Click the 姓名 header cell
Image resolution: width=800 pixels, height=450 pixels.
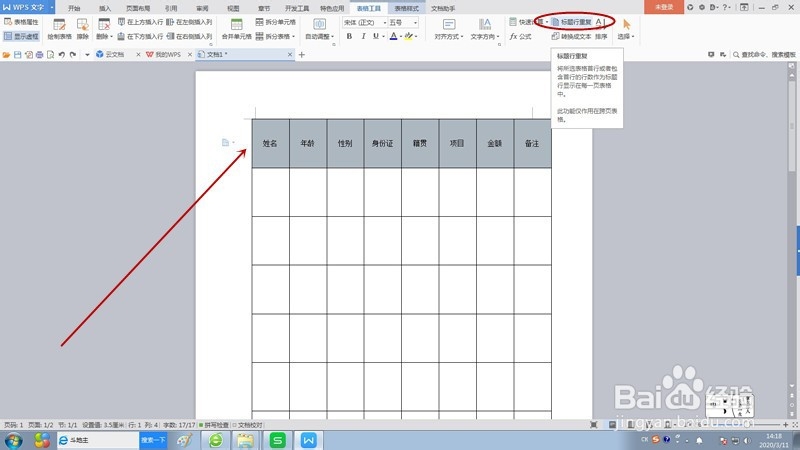[270, 143]
